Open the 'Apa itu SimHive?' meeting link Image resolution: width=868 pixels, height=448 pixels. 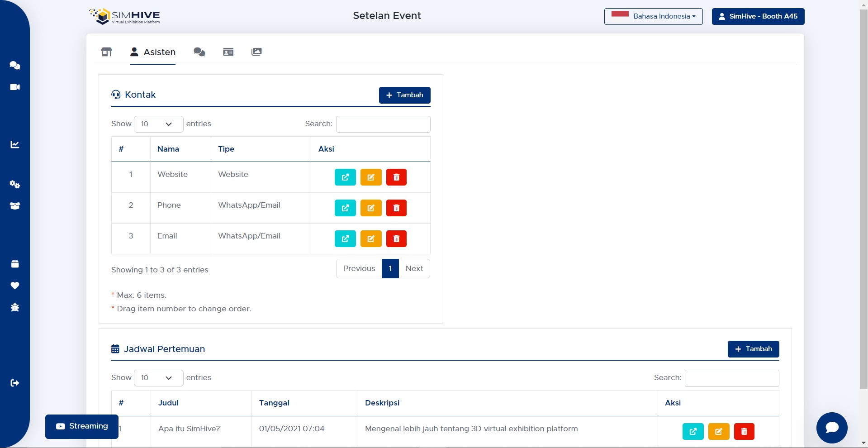693,432
